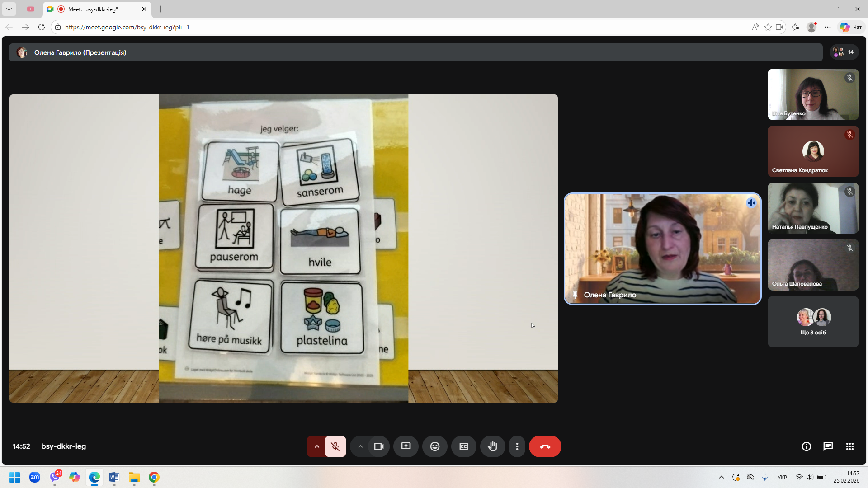This screenshot has width=868, height=488.
Task: Toggle closed captions
Action: click(463, 446)
